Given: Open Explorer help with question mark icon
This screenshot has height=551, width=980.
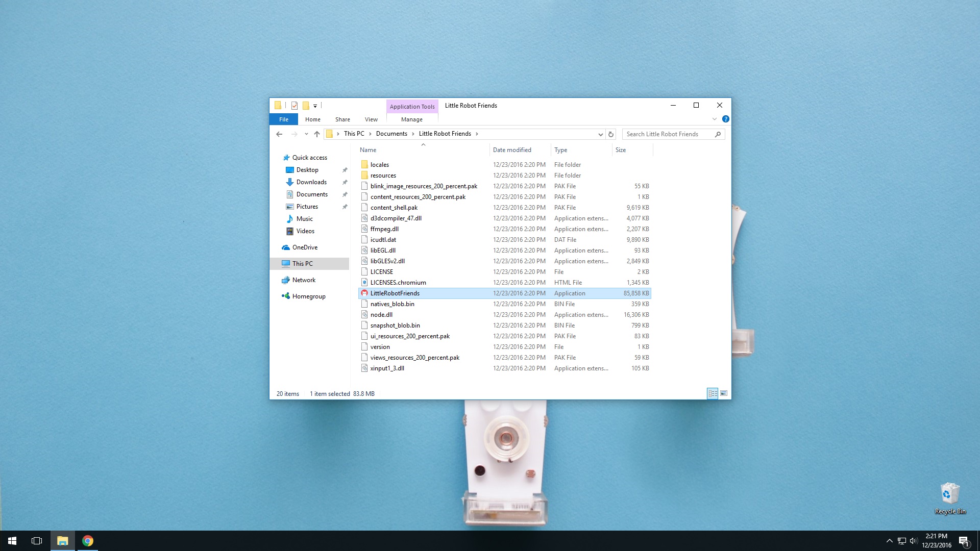Looking at the screenshot, I should click(x=725, y=119).
